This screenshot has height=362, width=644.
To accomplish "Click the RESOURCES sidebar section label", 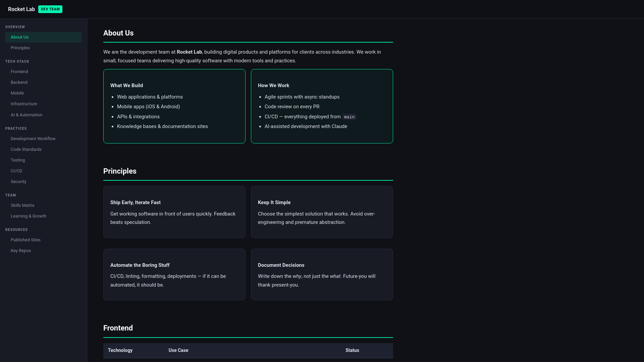I will pyautogui.click(x=16, y=230).
